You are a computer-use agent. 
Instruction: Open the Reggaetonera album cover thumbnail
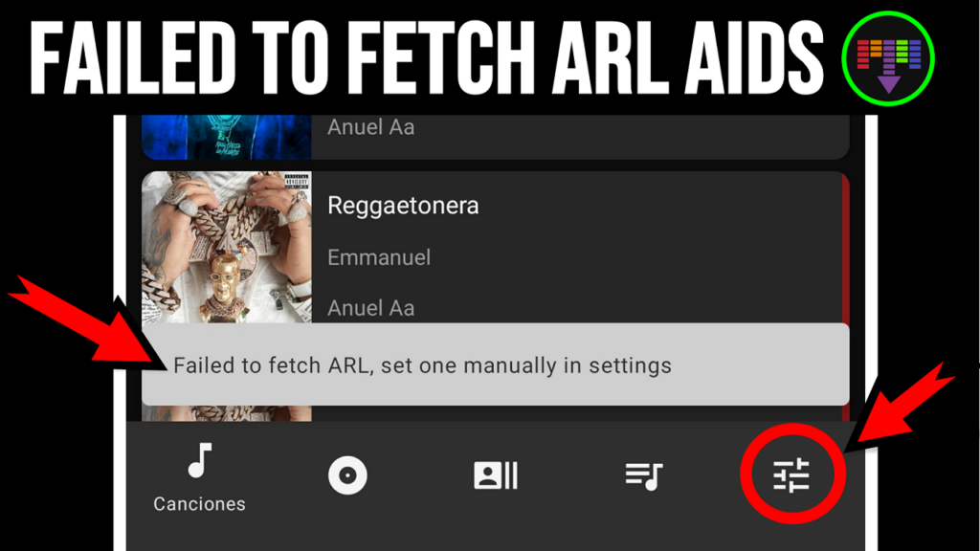pos(226,248)
